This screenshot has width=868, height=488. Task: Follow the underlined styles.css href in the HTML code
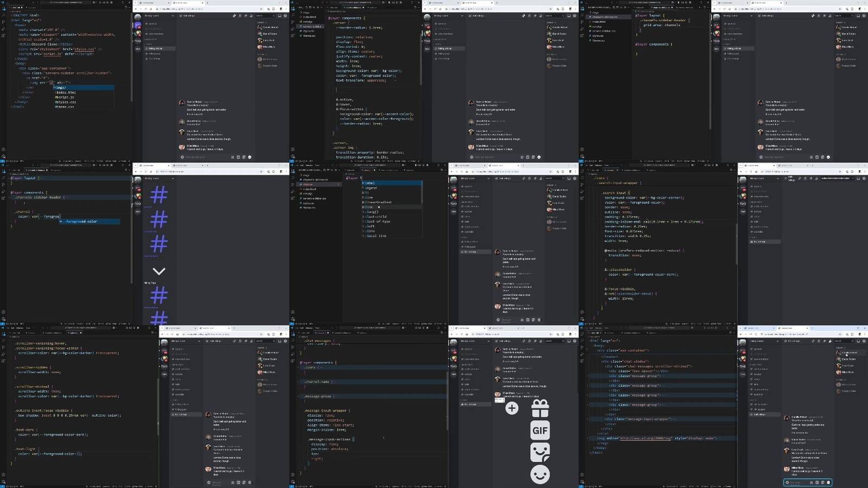pyautogui.click(x=84, y=49)
